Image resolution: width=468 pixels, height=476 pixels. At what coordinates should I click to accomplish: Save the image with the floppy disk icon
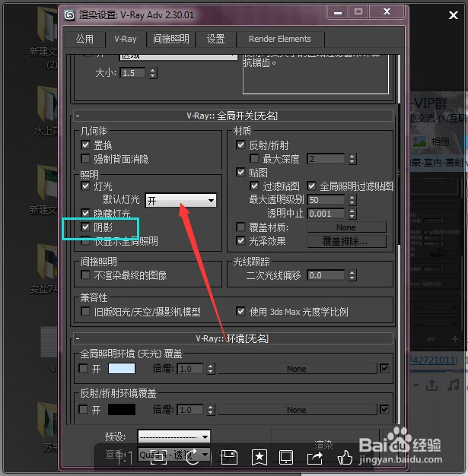229,458
